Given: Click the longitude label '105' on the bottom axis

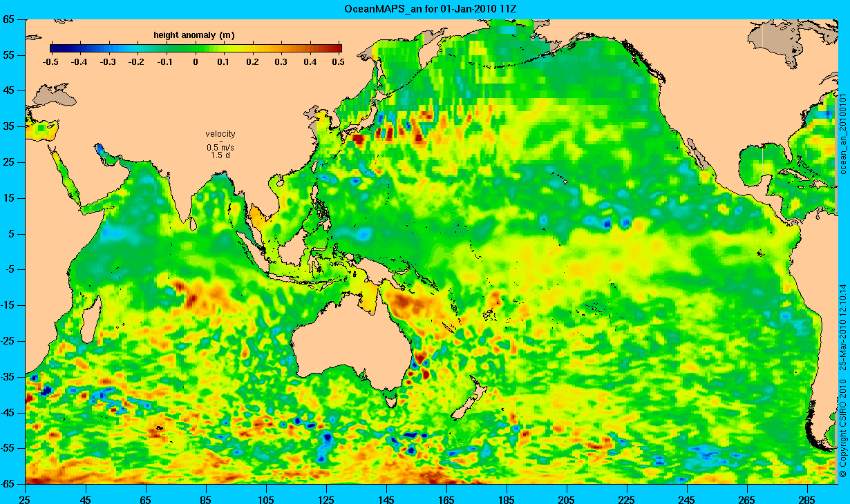Looking at the screenshot, I should [265, 498].
